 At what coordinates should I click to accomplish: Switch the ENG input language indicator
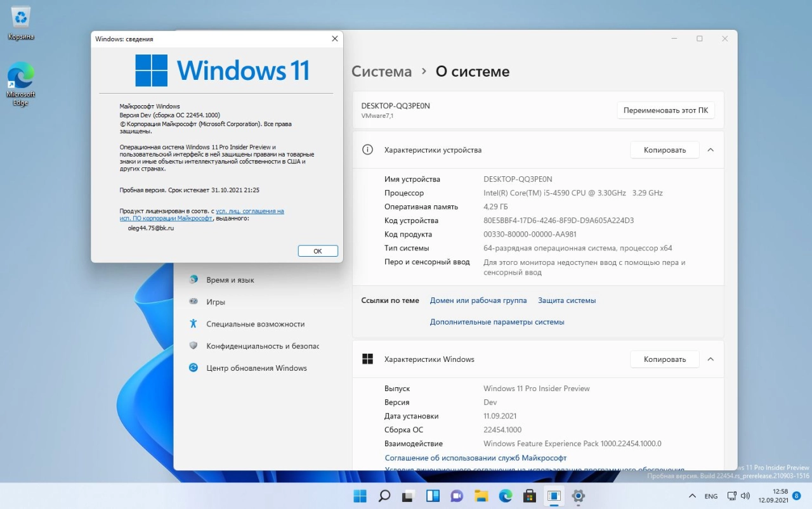711,496
